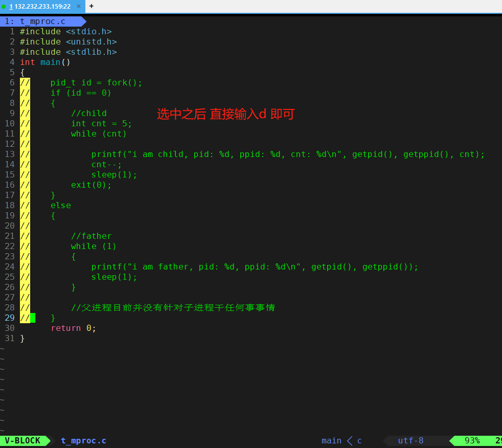Click the green connection status dot in the tab
Image resolution: width=502 pixels, height=448 pixels.
click(4, 7)
